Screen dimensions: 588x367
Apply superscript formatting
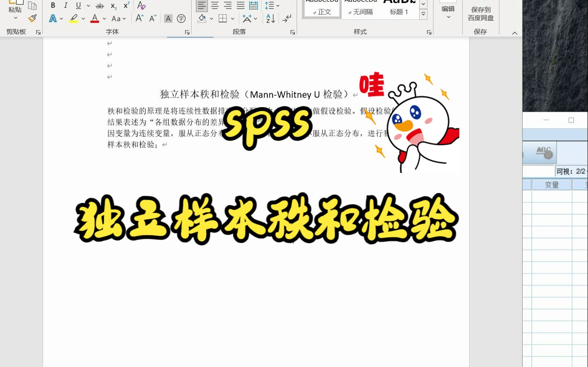click(125, 6)
